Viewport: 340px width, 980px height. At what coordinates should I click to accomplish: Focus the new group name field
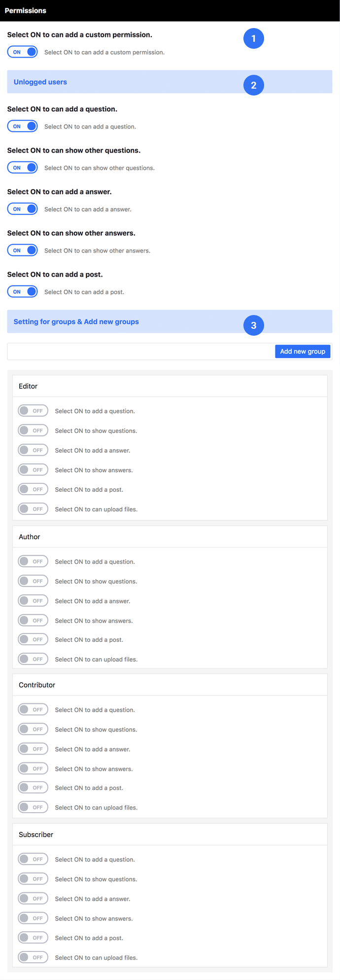click(141, 351)
